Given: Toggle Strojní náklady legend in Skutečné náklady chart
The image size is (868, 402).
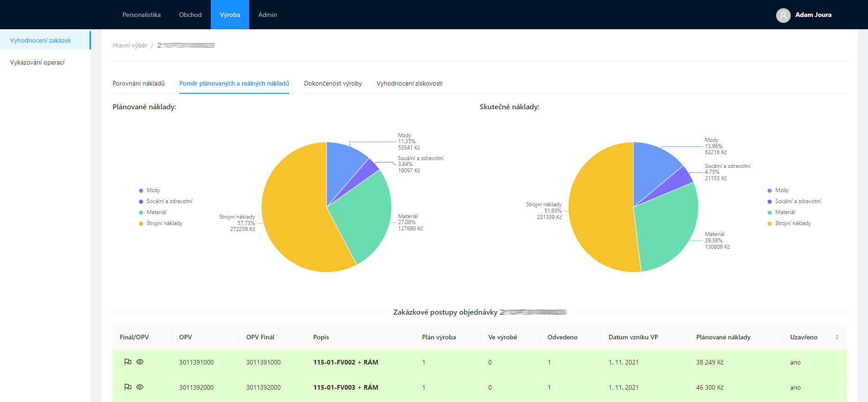Looking at the screenshot, I should 793,223.
